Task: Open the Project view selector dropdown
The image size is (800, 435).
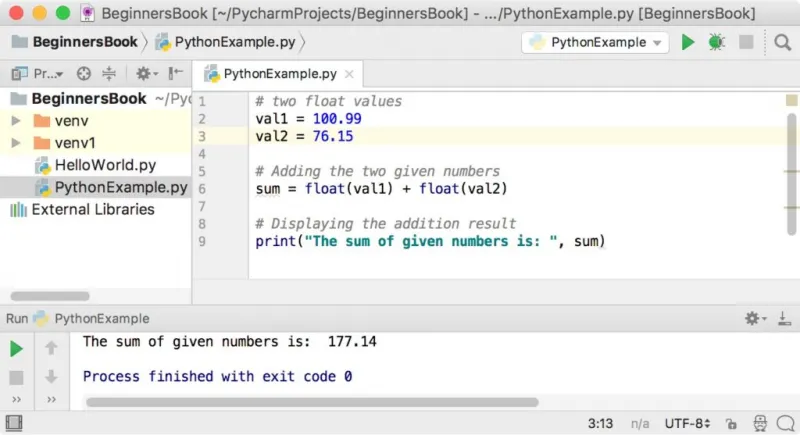Action: coord(38,74)
